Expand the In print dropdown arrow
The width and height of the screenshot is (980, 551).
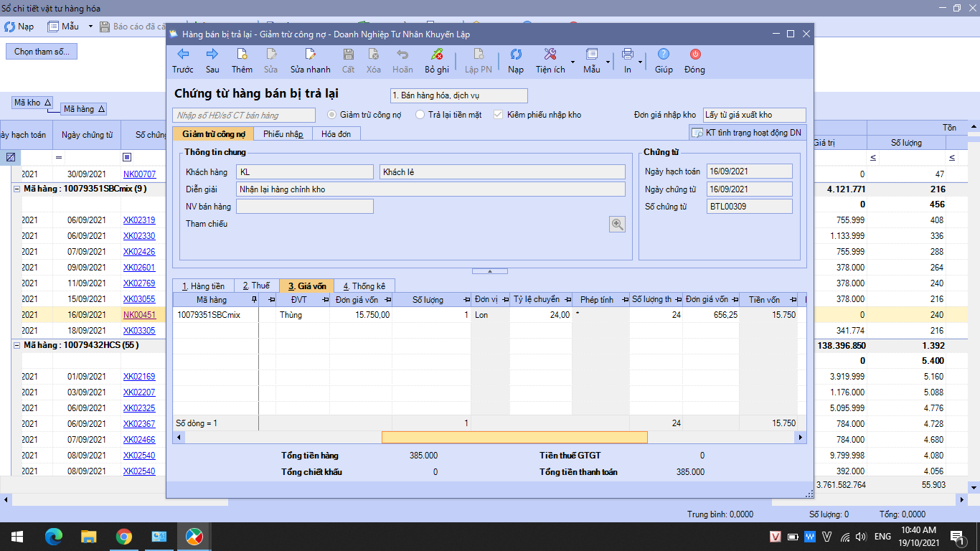pos(640,62)
